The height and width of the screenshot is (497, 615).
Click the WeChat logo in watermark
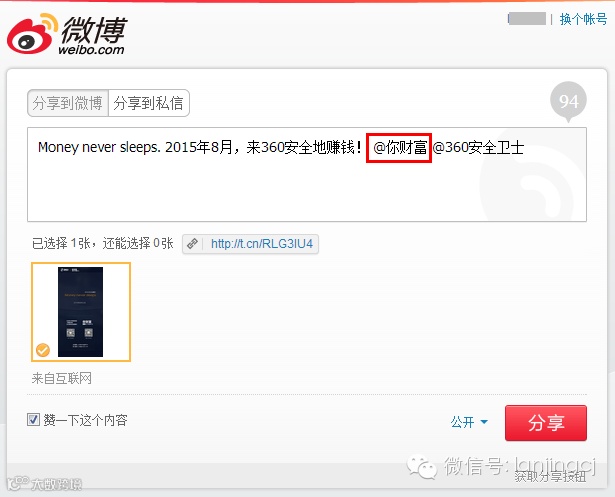(422, 466)
